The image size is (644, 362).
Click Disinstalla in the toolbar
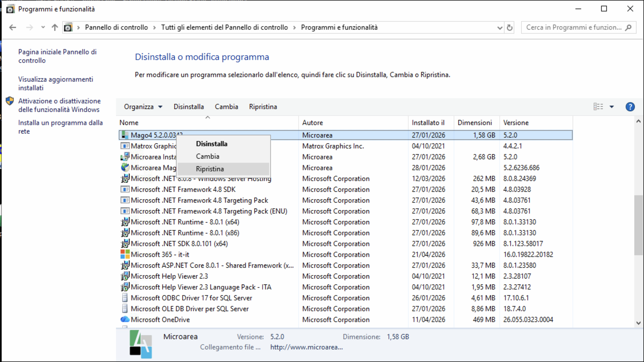coord(189,107)
